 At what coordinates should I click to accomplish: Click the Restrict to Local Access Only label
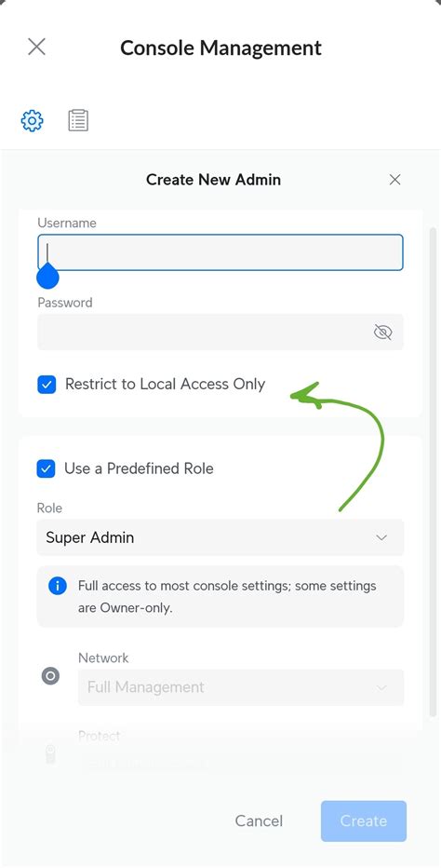165,385
